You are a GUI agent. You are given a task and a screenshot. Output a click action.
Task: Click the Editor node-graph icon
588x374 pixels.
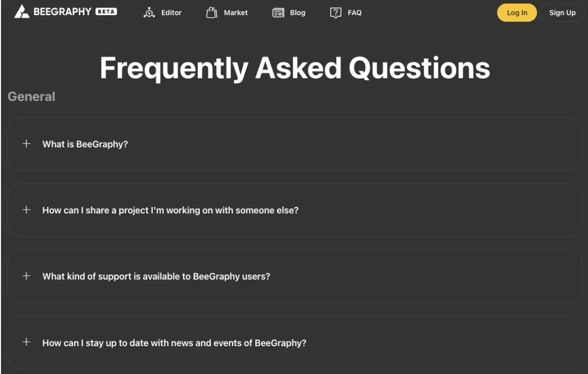point(148,13)
